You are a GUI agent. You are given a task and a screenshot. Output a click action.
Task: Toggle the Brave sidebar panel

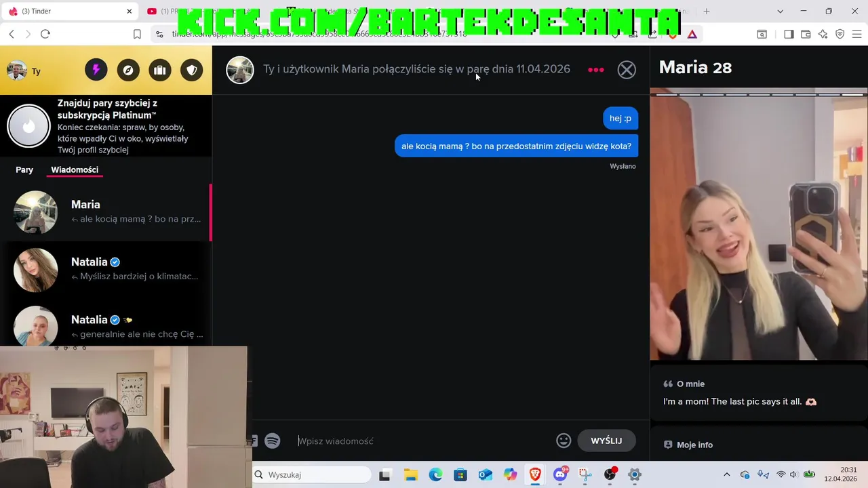click(789, 34)
